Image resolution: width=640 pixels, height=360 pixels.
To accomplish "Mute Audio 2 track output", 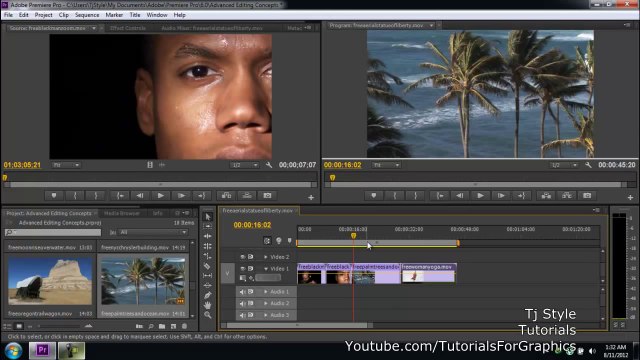I will (242, 303).
